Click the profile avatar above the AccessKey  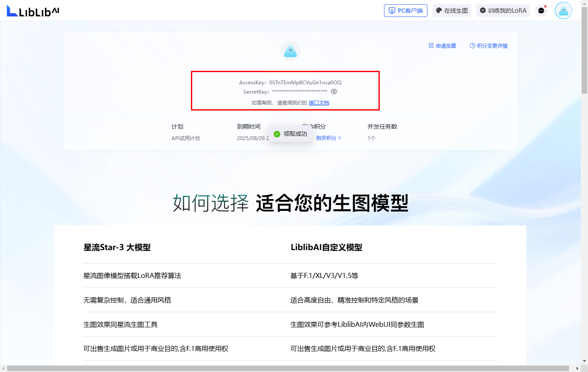click(x=290, y=51)
